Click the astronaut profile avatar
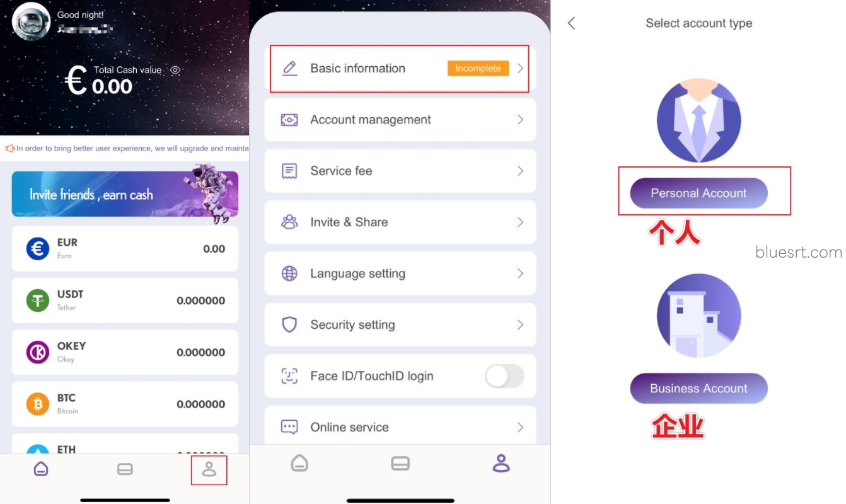Screen dimensions: 846x504 [31, 21]
